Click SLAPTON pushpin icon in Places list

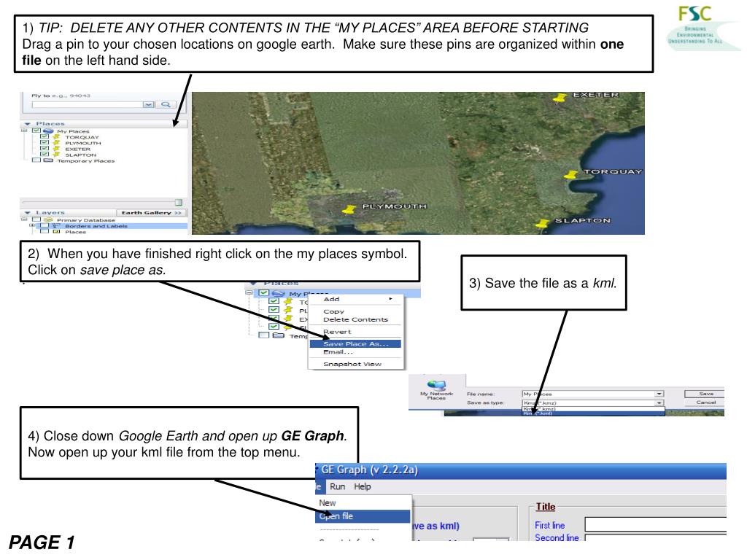tap(56, 155)
